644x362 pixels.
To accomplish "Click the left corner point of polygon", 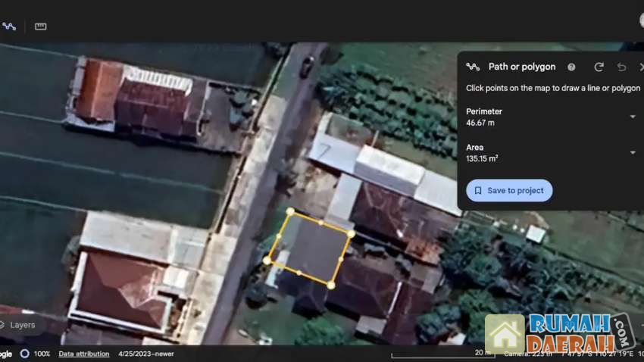I will pyautogui.click(x=267, y=261).
